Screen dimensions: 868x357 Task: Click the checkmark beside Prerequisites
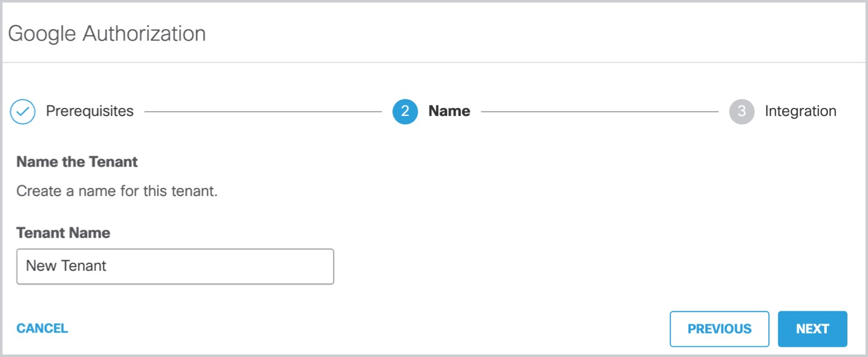[22, 112]
